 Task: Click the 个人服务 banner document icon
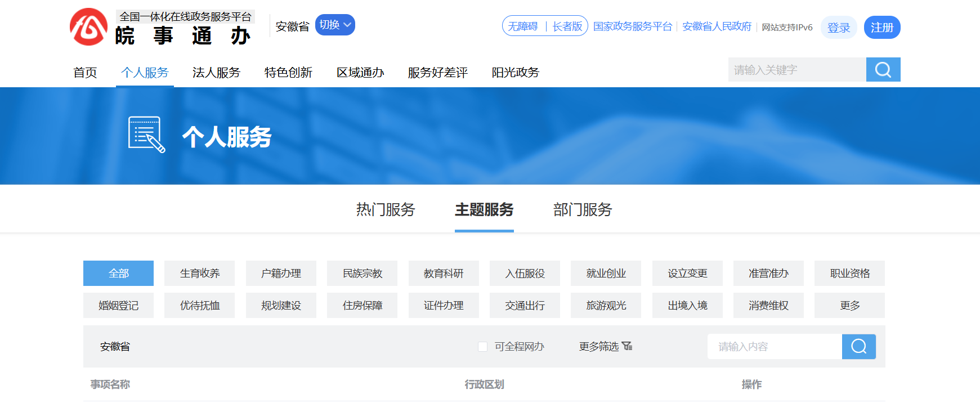(146, 135)
